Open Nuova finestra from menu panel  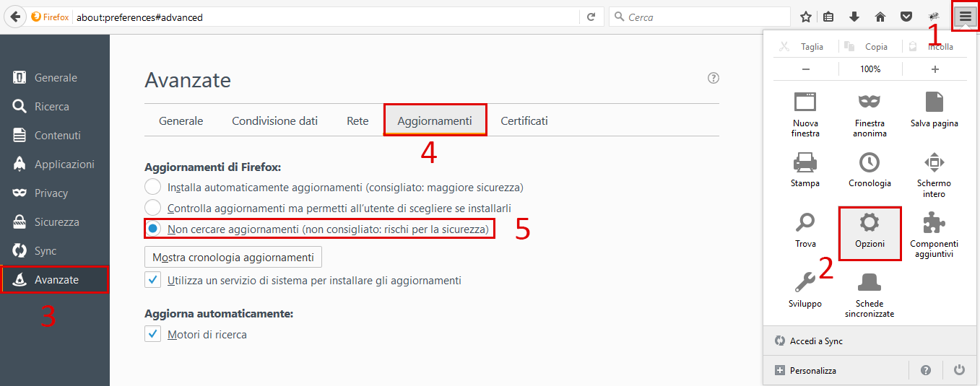click(805, 114)
